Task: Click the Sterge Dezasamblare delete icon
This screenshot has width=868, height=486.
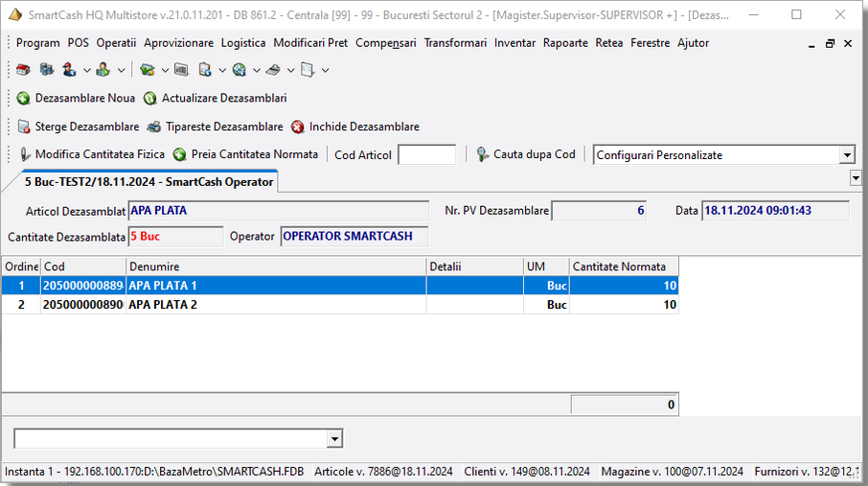Action: [24, 127]
